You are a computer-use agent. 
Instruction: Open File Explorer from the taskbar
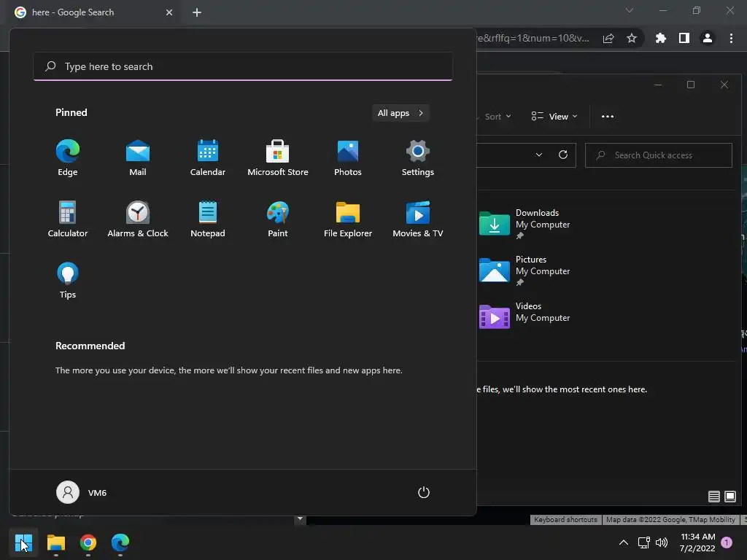click(x=55, y=542)
